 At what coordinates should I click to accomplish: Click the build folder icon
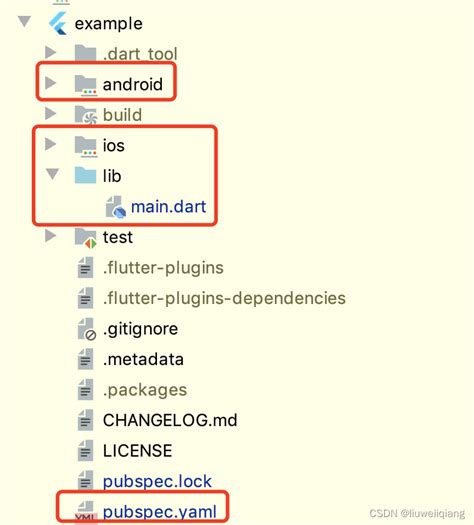coord(86,115)
